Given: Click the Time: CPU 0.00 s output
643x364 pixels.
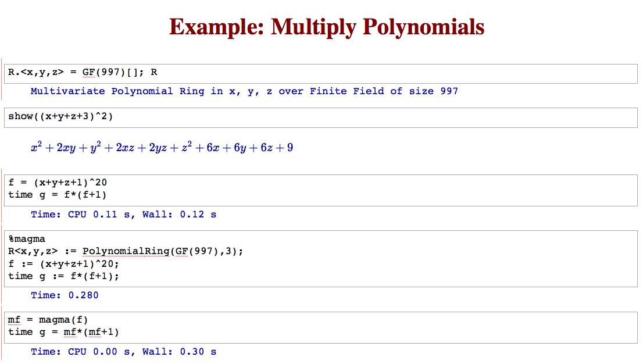Looking at the screenshot, I should coord(123,352).
